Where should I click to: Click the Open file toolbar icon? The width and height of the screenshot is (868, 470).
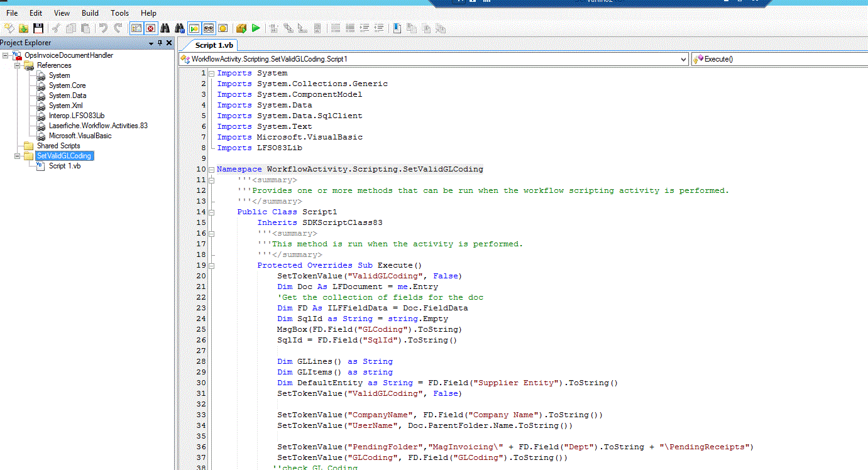pyautogui.click(x=23, y=28)
